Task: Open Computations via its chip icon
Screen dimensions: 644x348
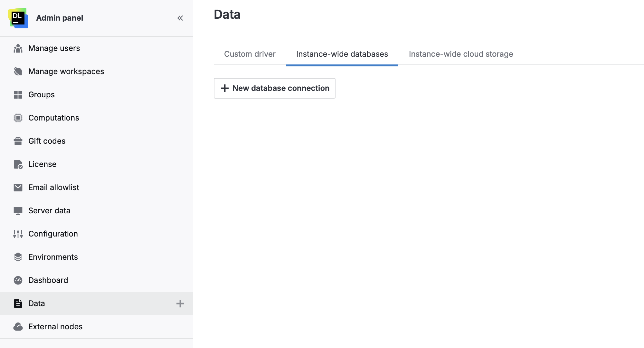Action: point(18,118)
